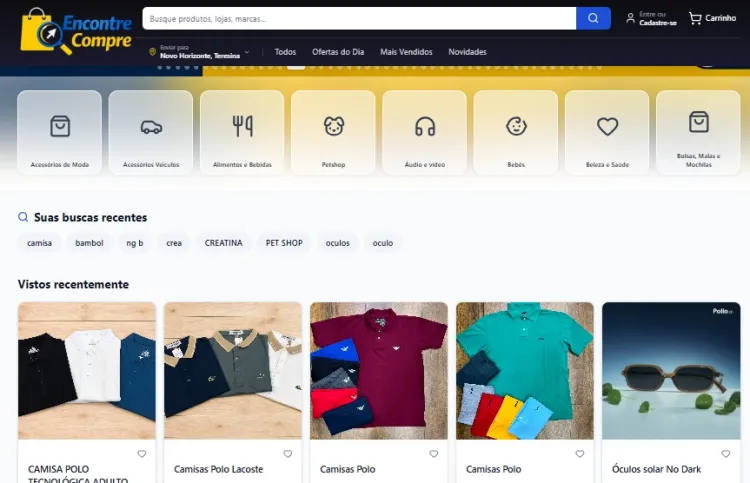
Task: Click the Carrinho label
Action: point(720,18)
